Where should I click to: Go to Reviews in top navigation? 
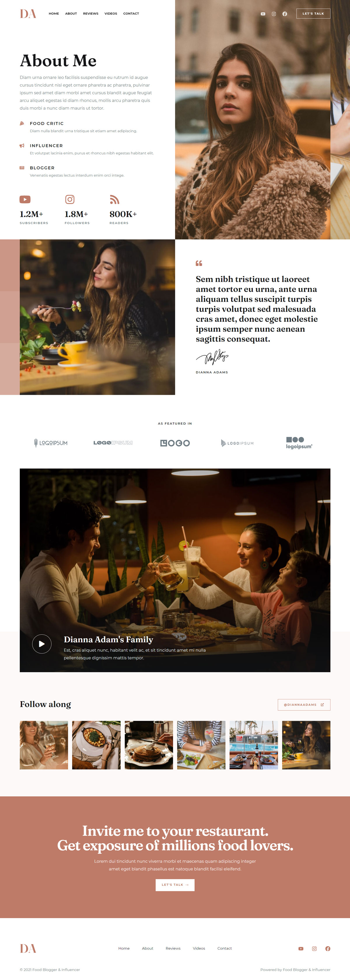(x=91, y=14)
